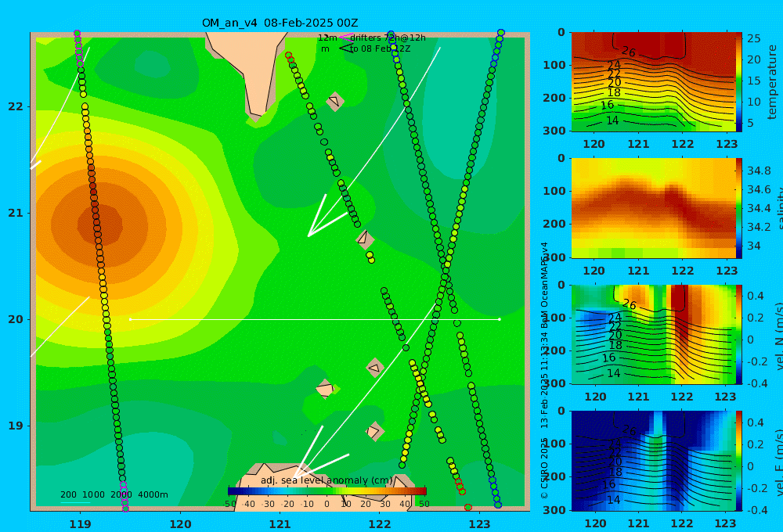Viewport: 783px width, 532px height.
Task: Click the small island near 19.5N 122E
Action: (x=375, y=368)
